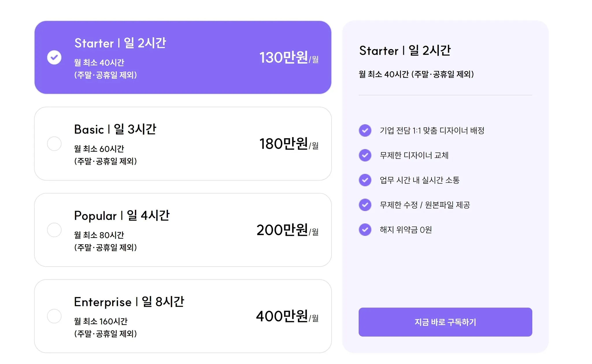Select the Popular plan radio button
The width and height of the screenshot is (592, 364).
54,230
